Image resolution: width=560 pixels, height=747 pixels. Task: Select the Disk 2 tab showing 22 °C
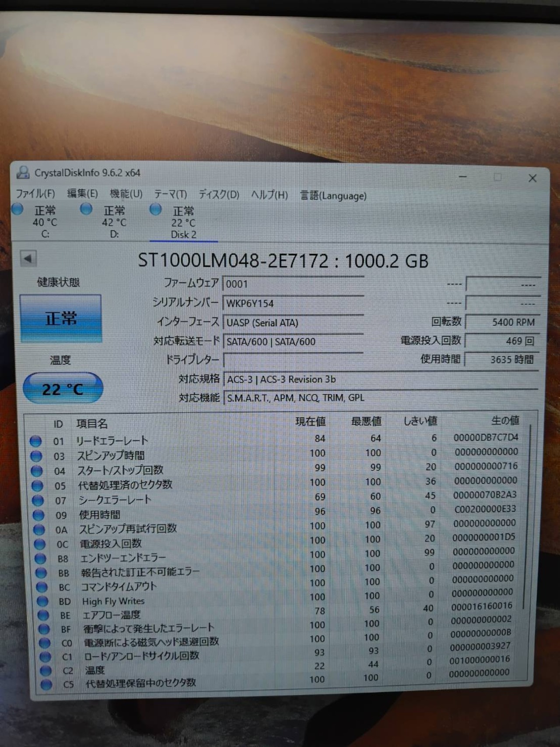(x=184, y=222)
